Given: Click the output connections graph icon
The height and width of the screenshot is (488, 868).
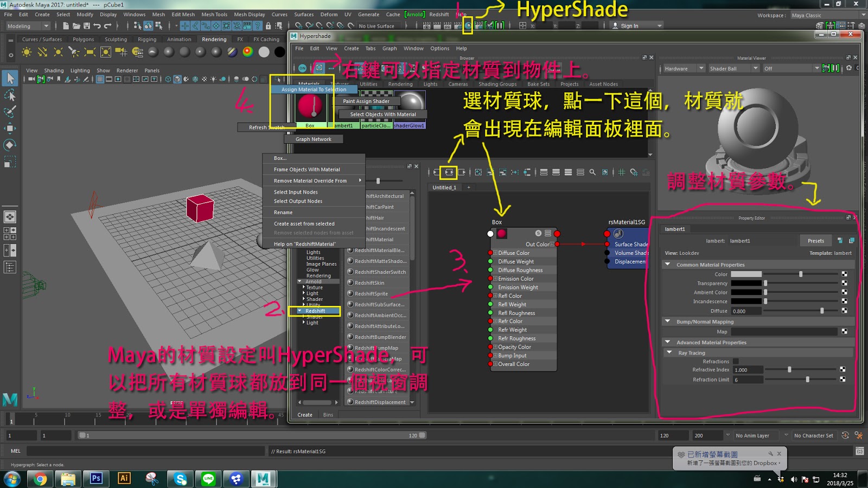Looking at the screenshot, I should pyautogui.click(x=461, y=172).
